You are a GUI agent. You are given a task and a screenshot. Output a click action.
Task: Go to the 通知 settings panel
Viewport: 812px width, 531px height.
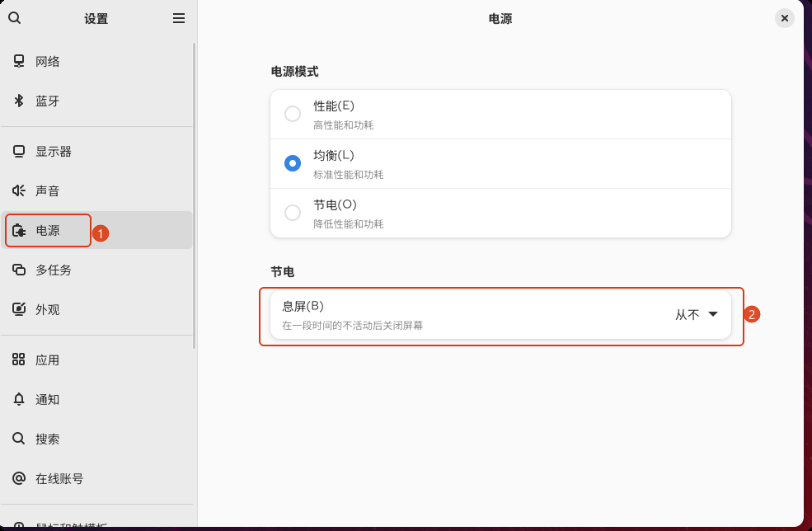click(96, 399)
